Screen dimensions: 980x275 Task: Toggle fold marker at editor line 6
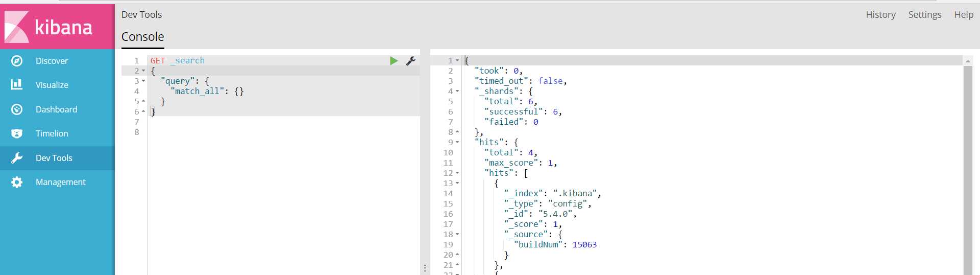click(x=143, y=111)
